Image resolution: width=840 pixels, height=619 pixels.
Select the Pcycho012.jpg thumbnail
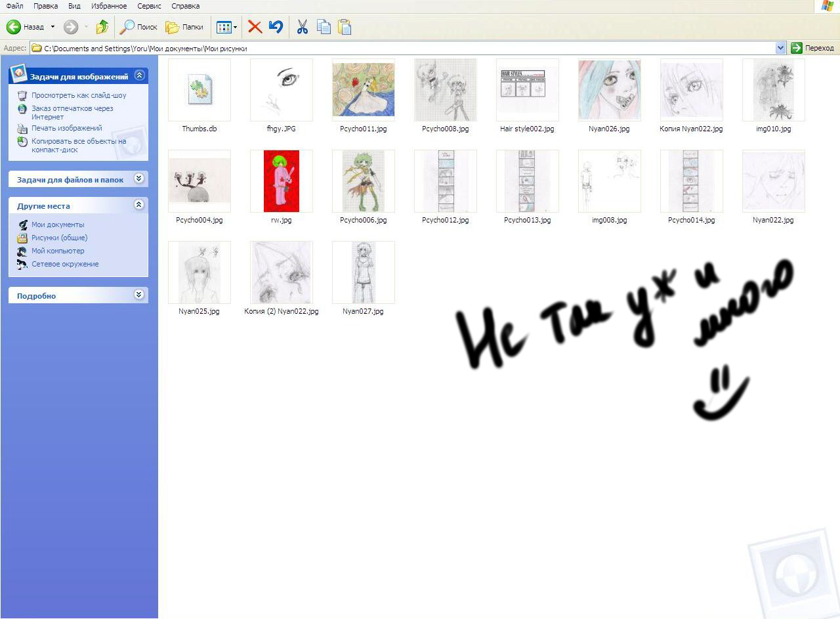tap(446, 181)
